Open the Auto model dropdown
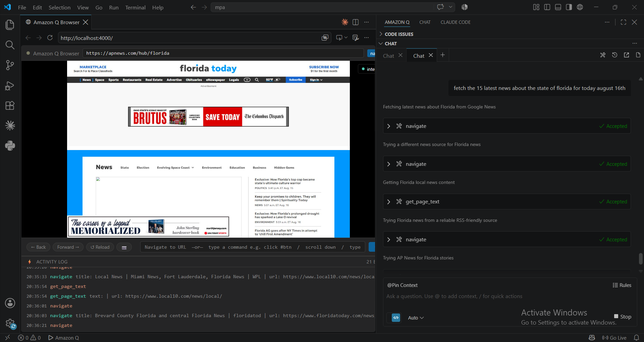Viewport: 644px width, 342px height. click(416, 318)
